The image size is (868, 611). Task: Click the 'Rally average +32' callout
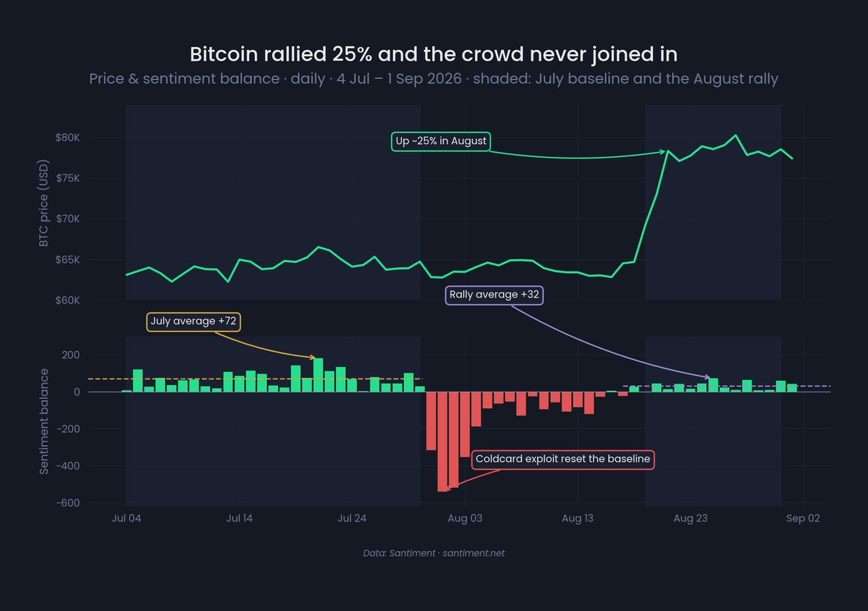tap(494, 295)
